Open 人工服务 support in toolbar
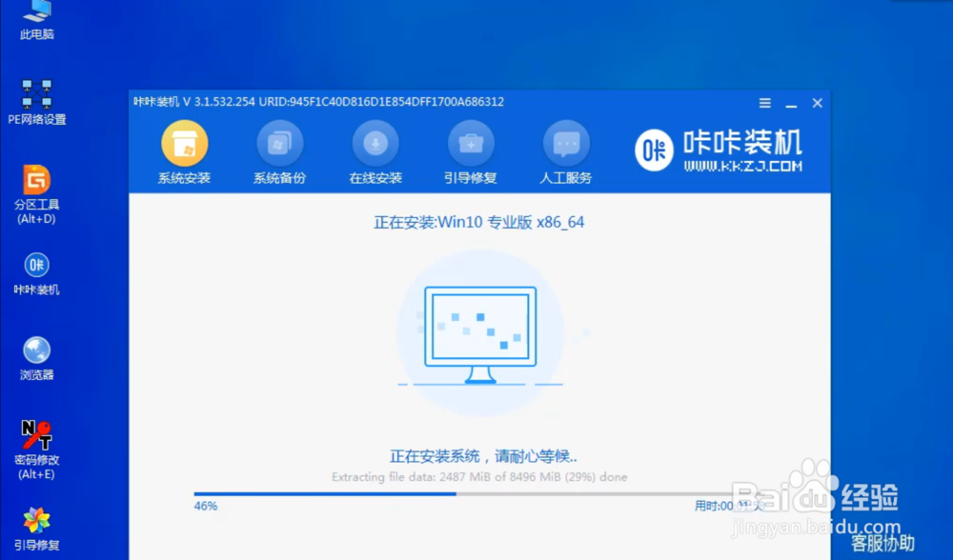Screen dimensions: 953x560 pos(566,152)
